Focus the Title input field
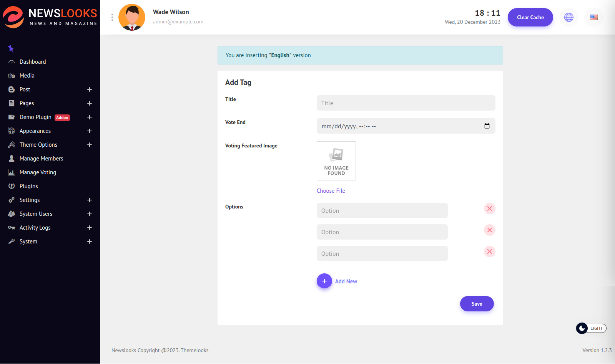This screenshot has height=364, width=615. [x=406, y=103]
